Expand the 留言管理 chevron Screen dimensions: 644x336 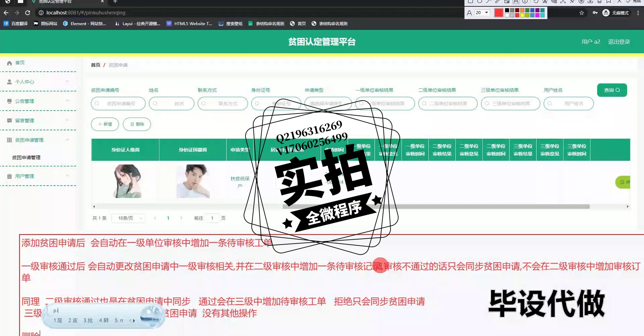[x=67, y=120]
